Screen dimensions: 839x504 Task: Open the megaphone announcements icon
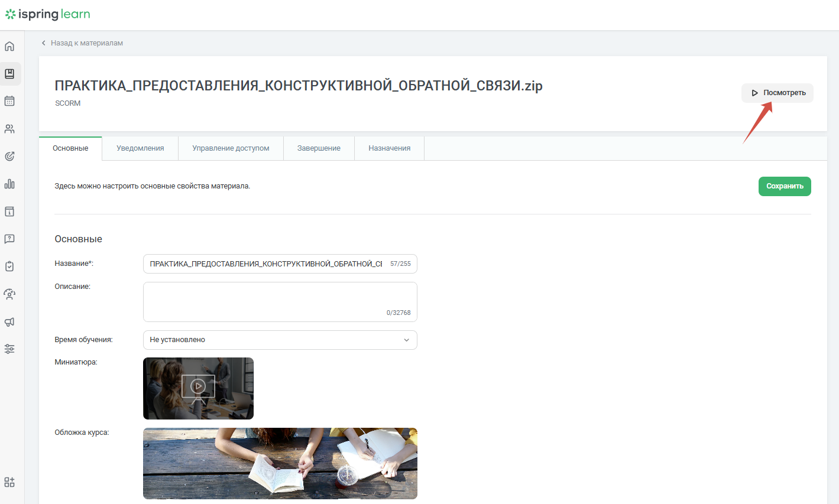(9, 322)
